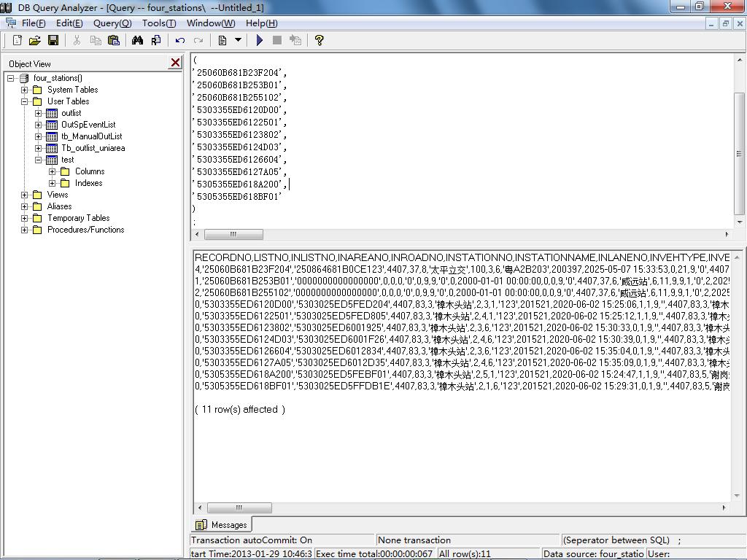The height and width of the screenshot is (560, 747).
Task: Run the query with Execute icon
Action: tap(259, 41)
